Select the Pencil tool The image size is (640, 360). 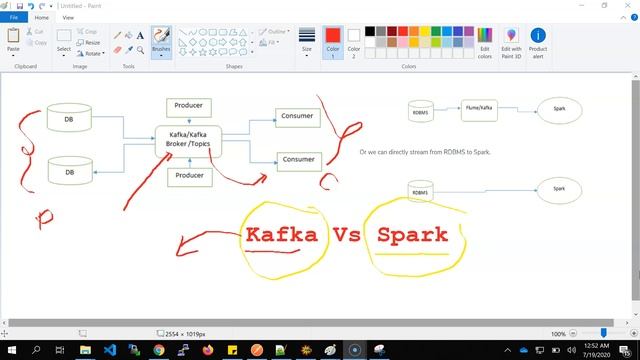(x=118, y=36)
